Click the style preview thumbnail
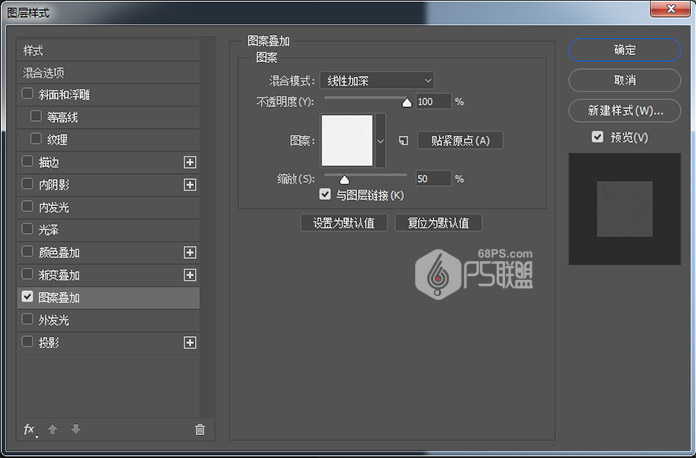The image size is (696, 458). 625,209
